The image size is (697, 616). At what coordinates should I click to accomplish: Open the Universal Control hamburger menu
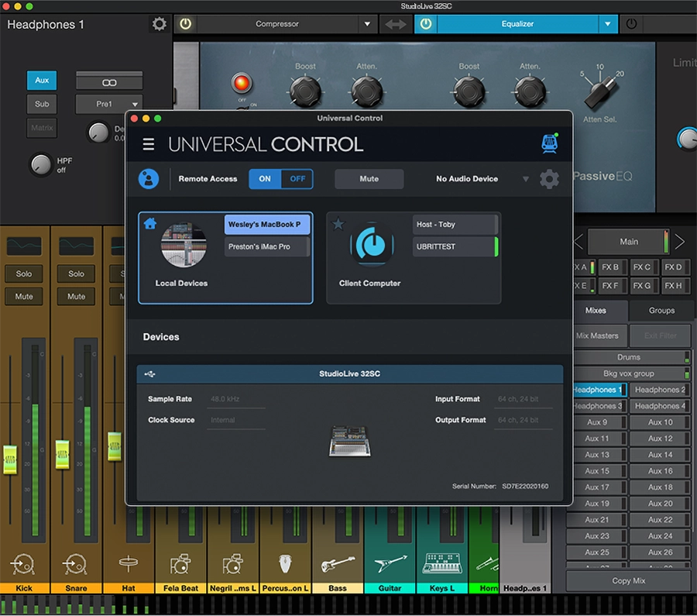(149, 144)
